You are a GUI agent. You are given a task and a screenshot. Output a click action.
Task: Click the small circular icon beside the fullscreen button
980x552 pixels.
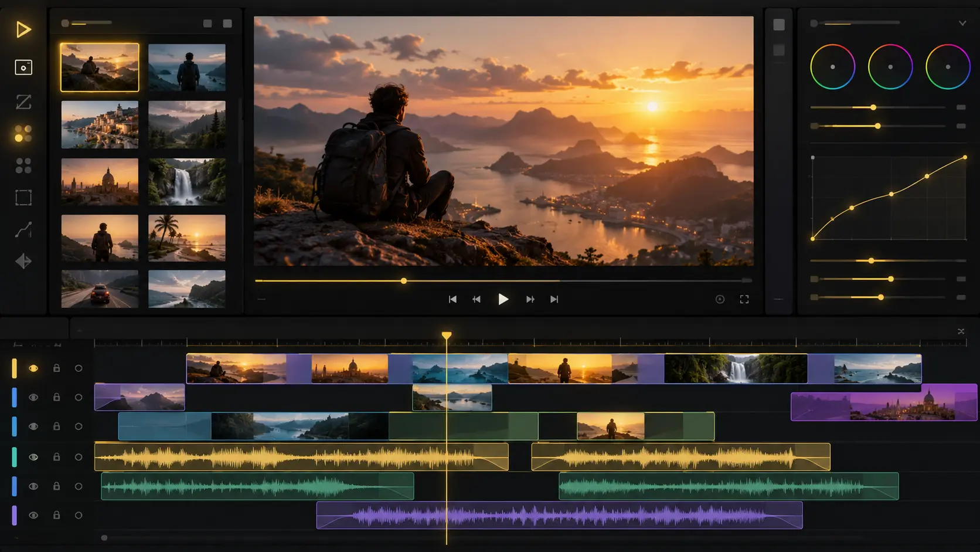click(x=720, y=299)
